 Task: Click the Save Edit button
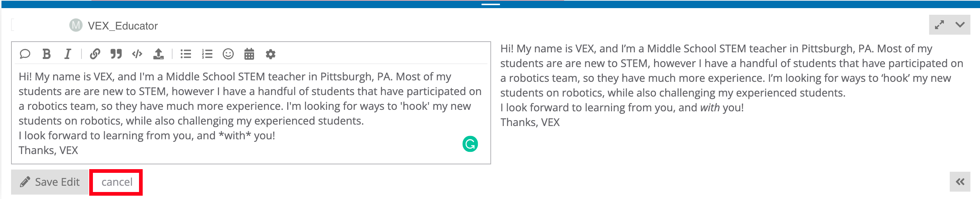coord(50,182)
